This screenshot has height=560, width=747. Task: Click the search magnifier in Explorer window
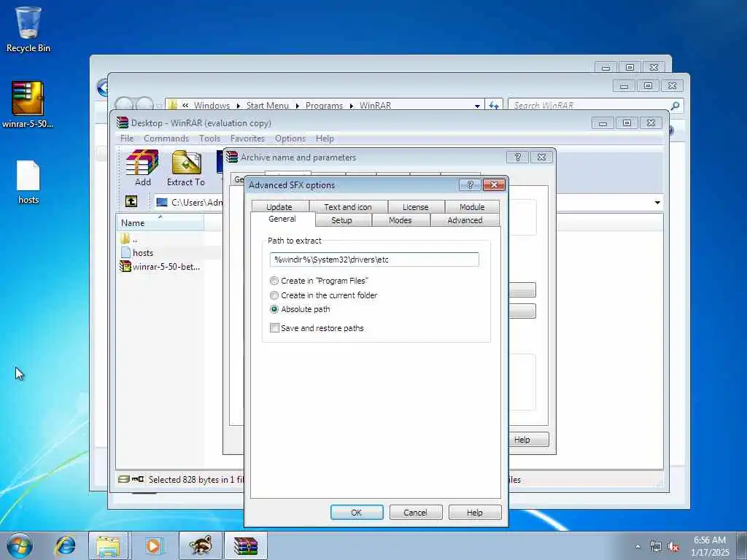click(675, 106)
